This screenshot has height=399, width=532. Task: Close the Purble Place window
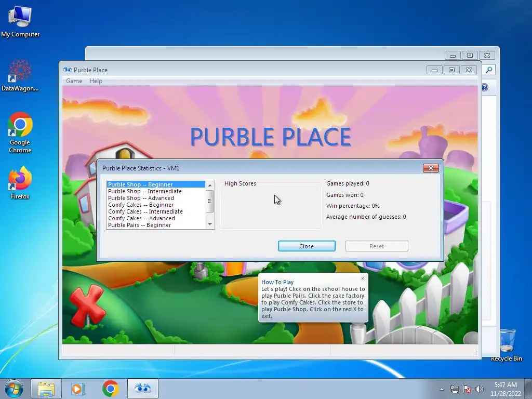point(469,70)
